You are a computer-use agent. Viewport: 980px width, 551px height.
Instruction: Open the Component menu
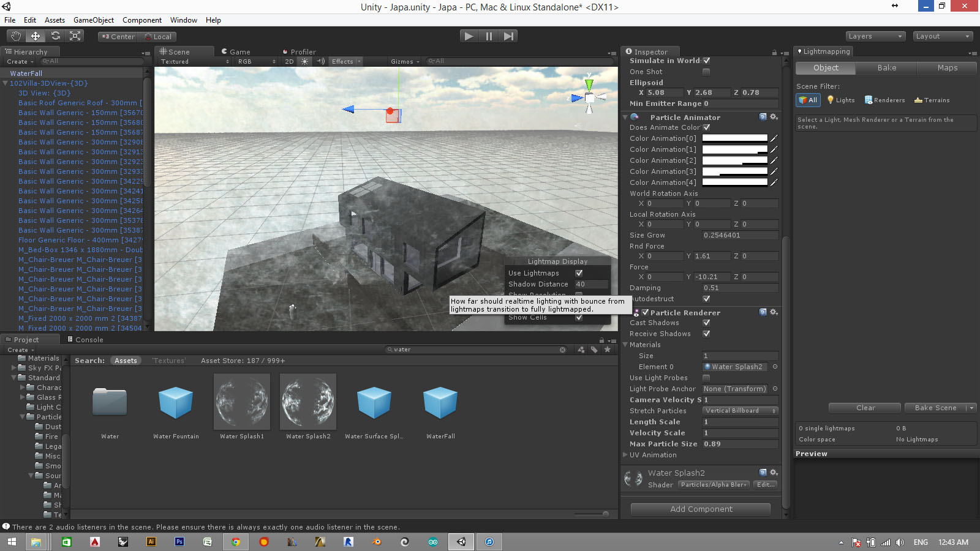coord(142,20)
